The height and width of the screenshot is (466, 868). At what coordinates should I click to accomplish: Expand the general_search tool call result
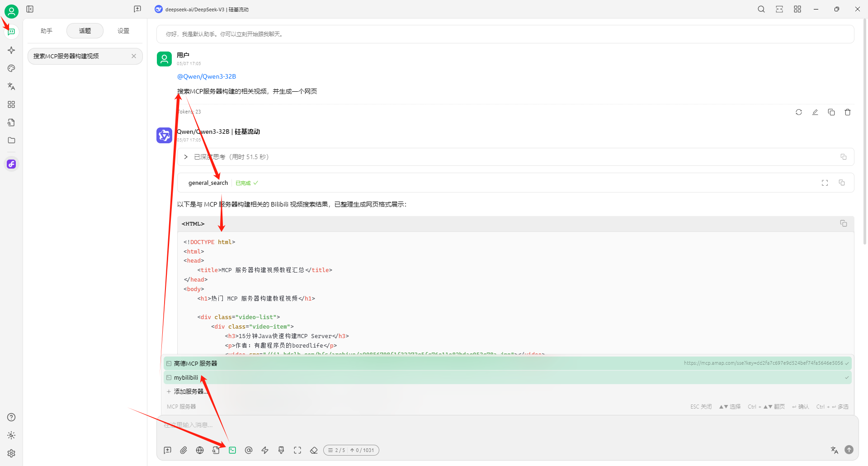pos(515,183)
